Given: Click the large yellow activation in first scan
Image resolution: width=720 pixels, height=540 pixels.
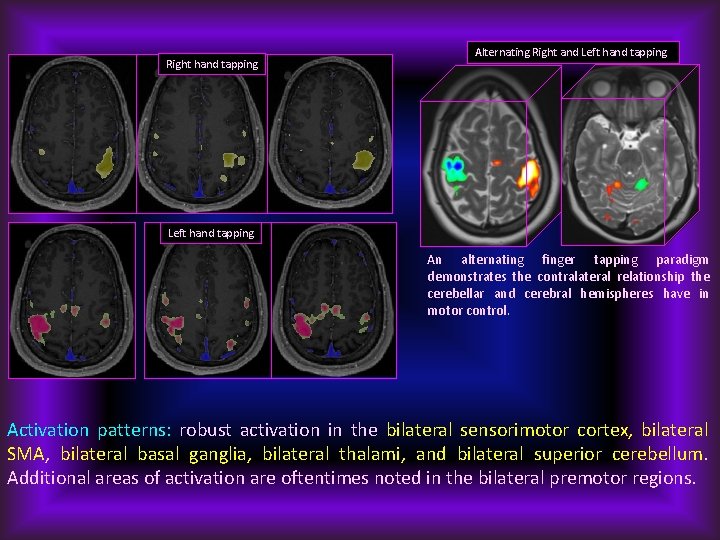Looking at the screenshot, I should (x=105, y=163).
